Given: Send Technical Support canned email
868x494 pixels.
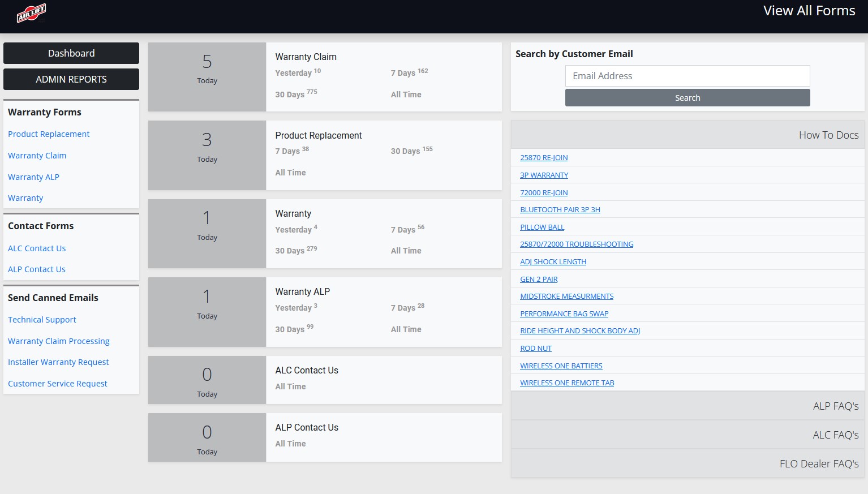Looking at the screenshot, I should (42, 320).
